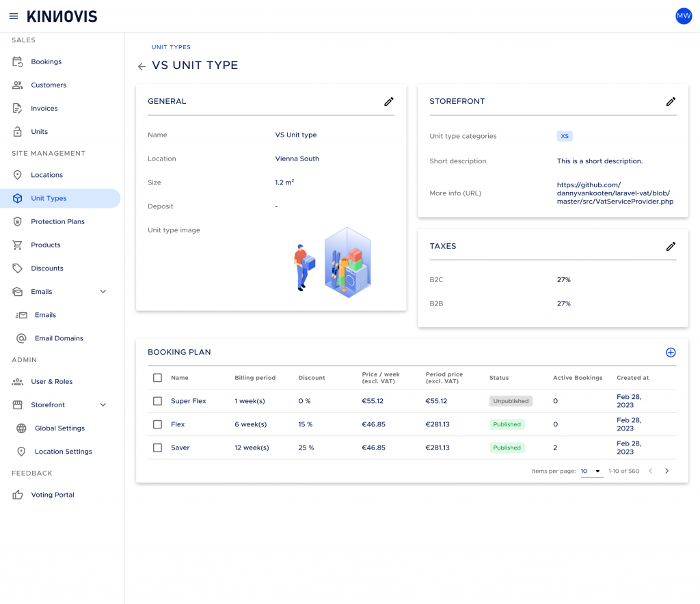This screenshot has width=700, height=604.
Task: Open the items per page dropdown
Action: pyautogui.click(x=591, y=471)
